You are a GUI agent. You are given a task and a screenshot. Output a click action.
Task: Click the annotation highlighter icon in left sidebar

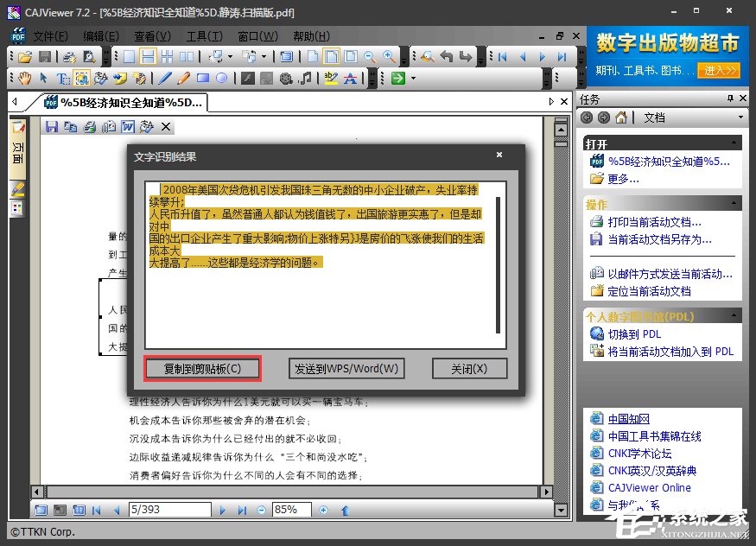click(x=18, y=189)
